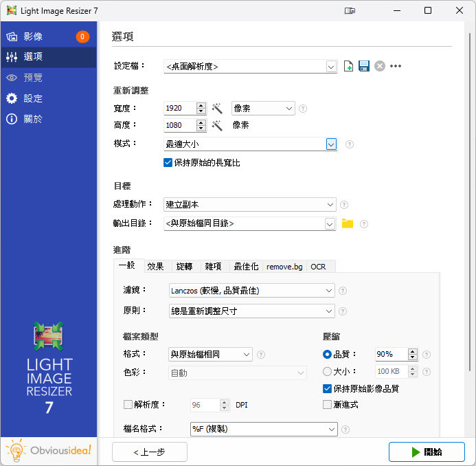Browse output folder with yellow folder icon
476x466 pixels.
coord(348,223)
